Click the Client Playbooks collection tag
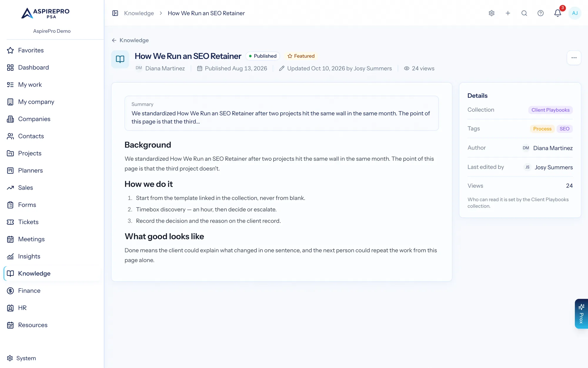Viewport: 588px width, 368px height. [550, 110]
